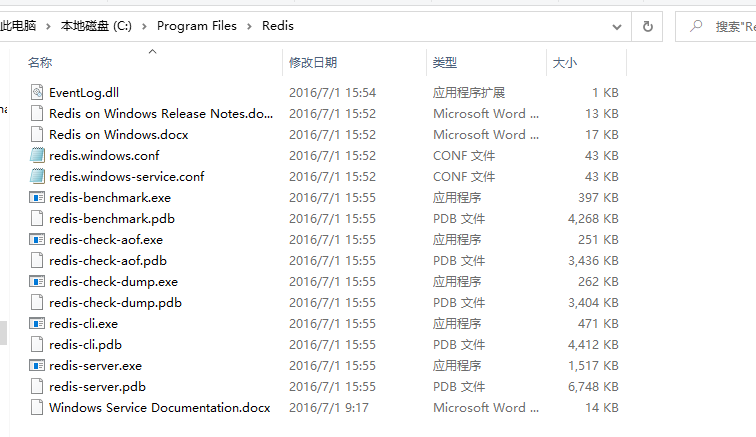This screenshot has height=437, width=756.
Task: Select the redis-cli.pdb file name
Action: click(85, 344)
